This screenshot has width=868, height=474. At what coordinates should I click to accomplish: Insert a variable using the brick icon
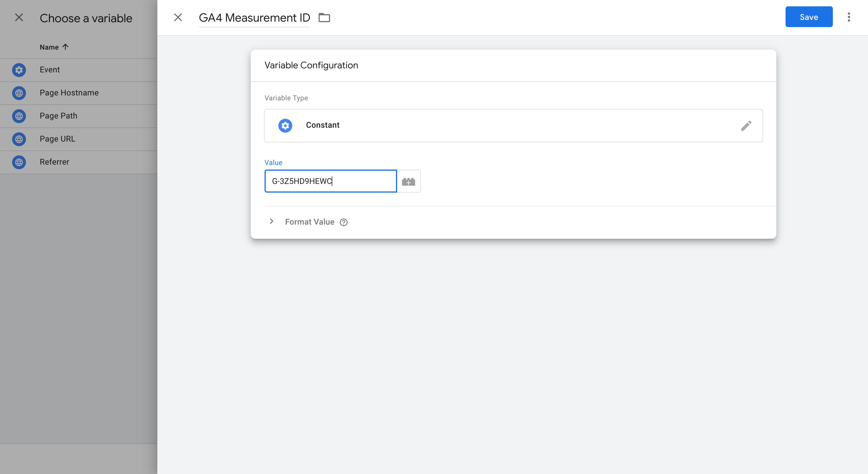(408, 181)
